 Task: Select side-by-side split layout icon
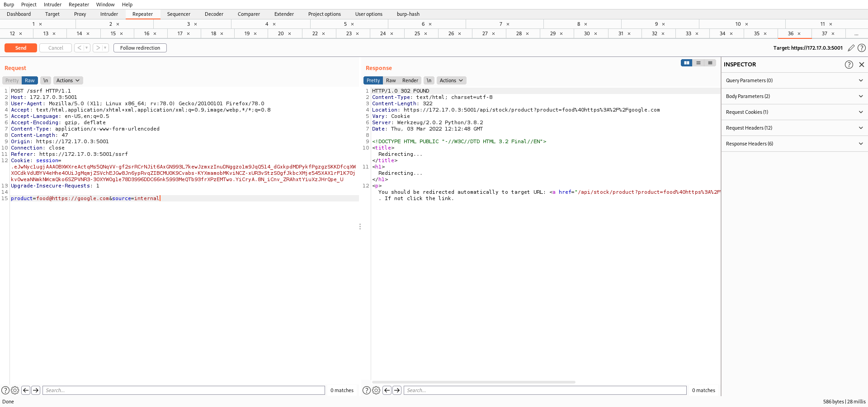(x=686, y=63)
